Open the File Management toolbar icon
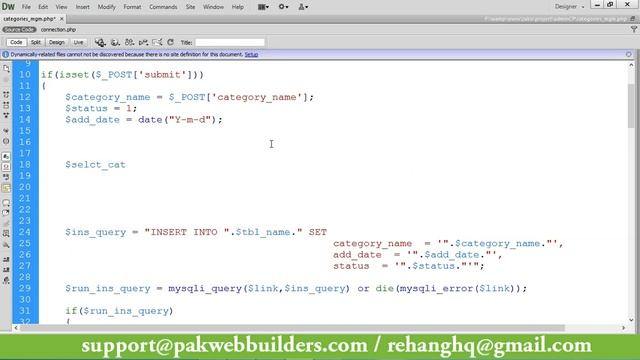This screenshot has height=360, width=640. 129,42
